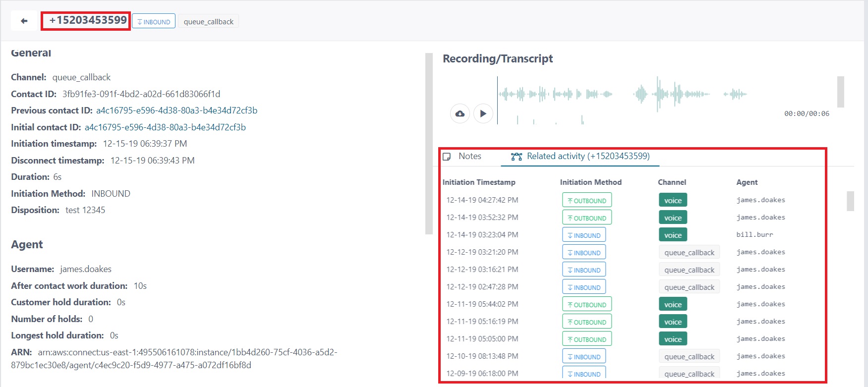
Task: Click the recording panel scrollbar
Action: tap(841, 92)
